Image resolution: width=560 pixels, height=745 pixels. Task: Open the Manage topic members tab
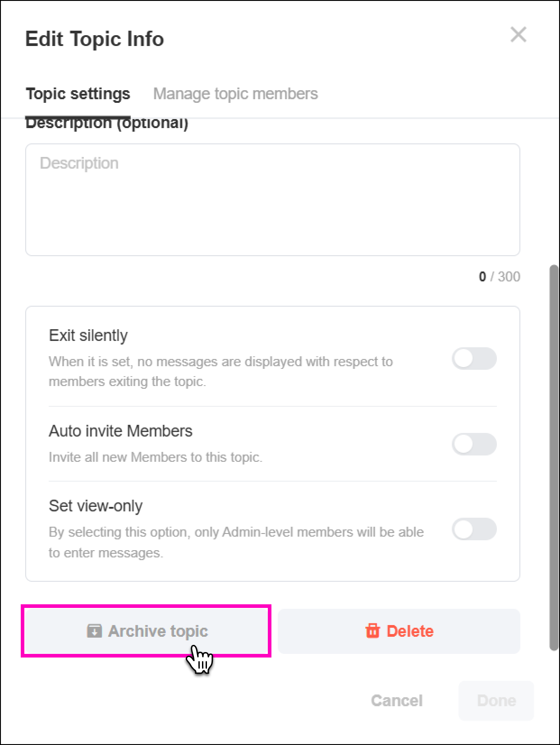235,94
